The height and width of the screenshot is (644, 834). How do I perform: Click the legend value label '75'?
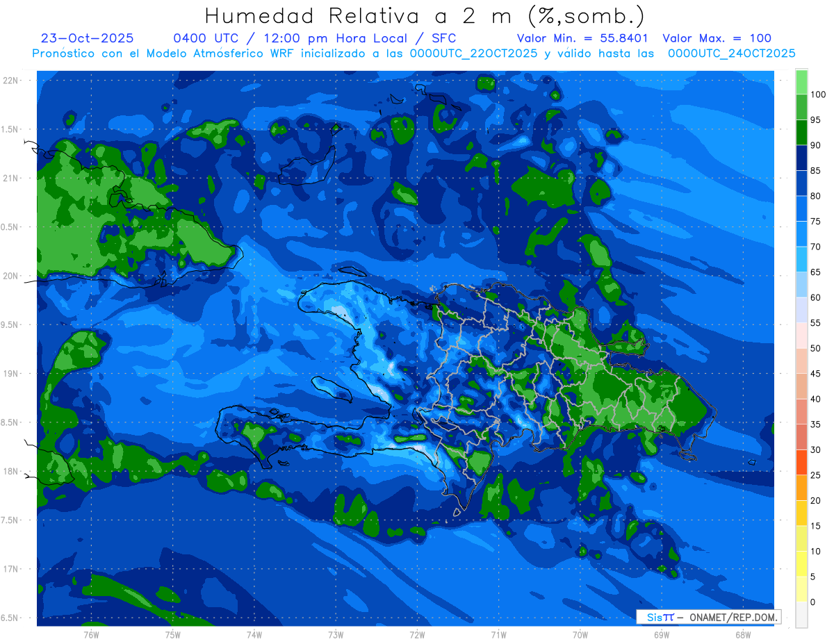(x=815, y=222)
